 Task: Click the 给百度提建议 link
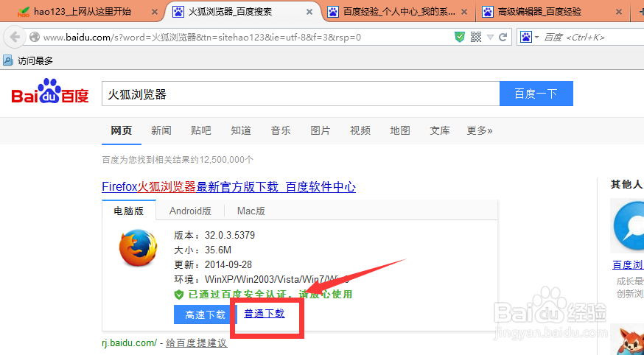196,342
